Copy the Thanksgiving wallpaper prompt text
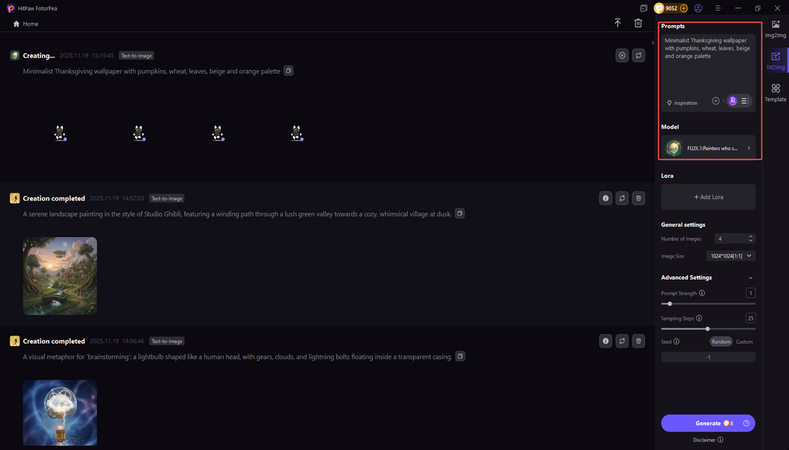 point(288,71)
